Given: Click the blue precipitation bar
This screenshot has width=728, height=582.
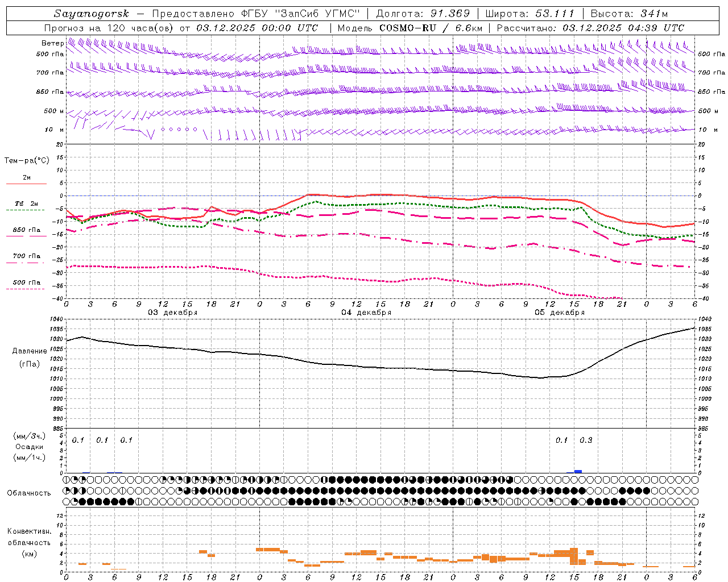Looking at the screenshot, I should (578, 471).
